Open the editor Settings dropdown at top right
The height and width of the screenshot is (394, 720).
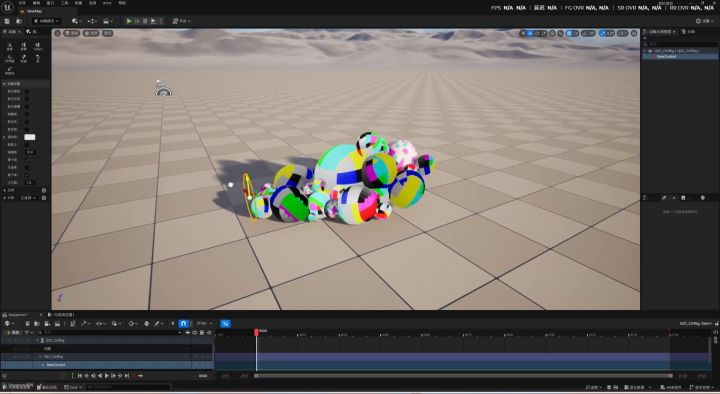(x=705, y=21)
